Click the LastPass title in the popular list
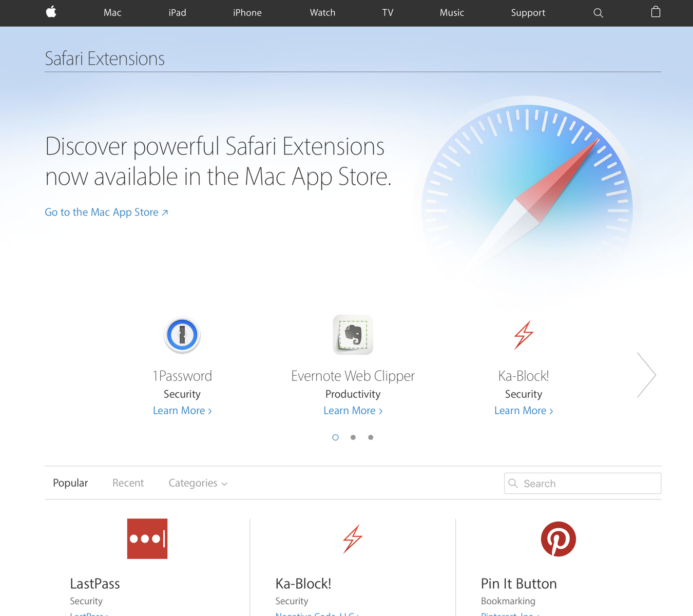The width and height of the screenshot is (693, 616). (95, 584)
